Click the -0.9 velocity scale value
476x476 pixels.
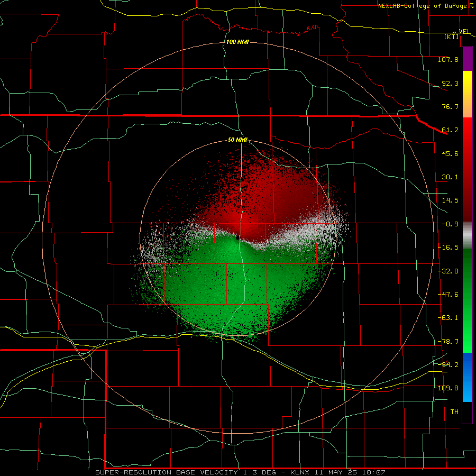tap(450, 224)
